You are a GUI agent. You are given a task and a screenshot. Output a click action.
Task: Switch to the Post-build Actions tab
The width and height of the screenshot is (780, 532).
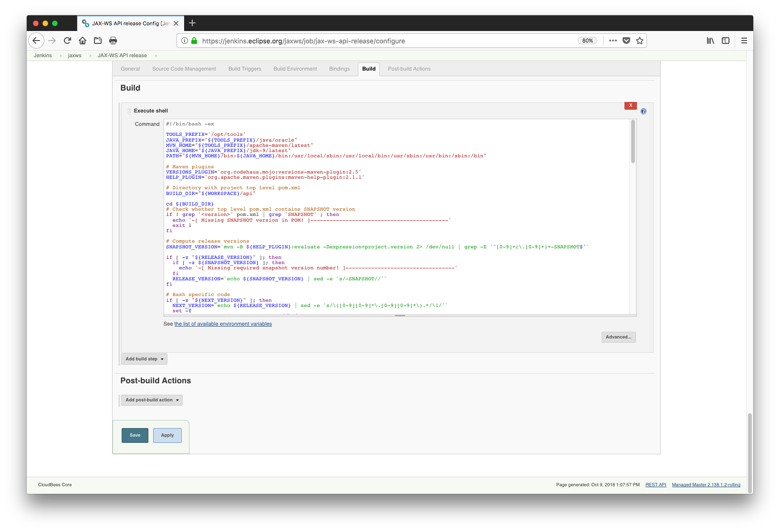tap(409, 69)
